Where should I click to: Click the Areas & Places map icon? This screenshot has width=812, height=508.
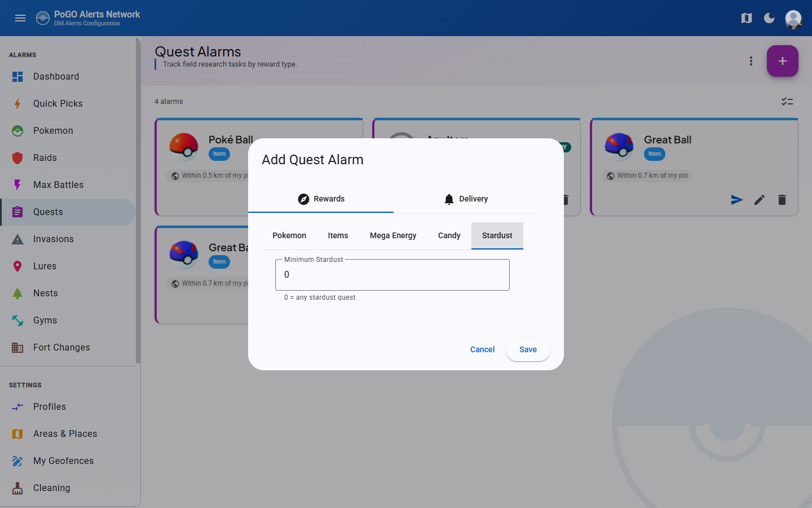click(17, 434)
